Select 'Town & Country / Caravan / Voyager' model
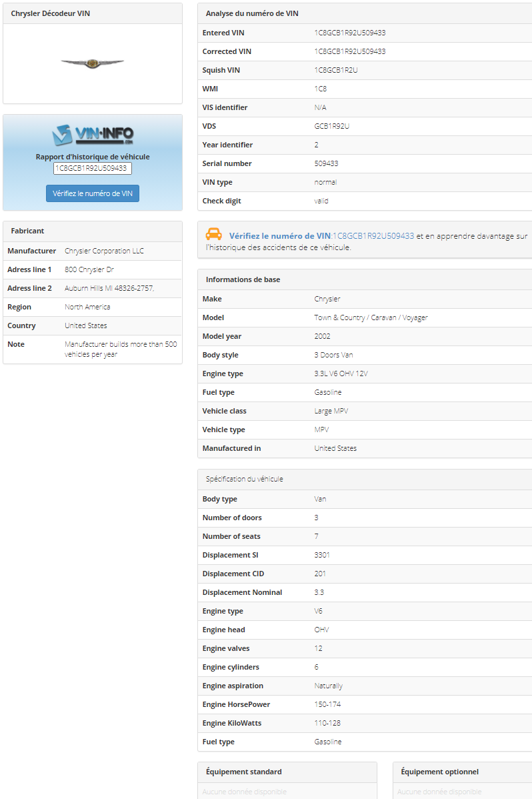The height and width of the screenshot is (799, 532). [371, 317]
